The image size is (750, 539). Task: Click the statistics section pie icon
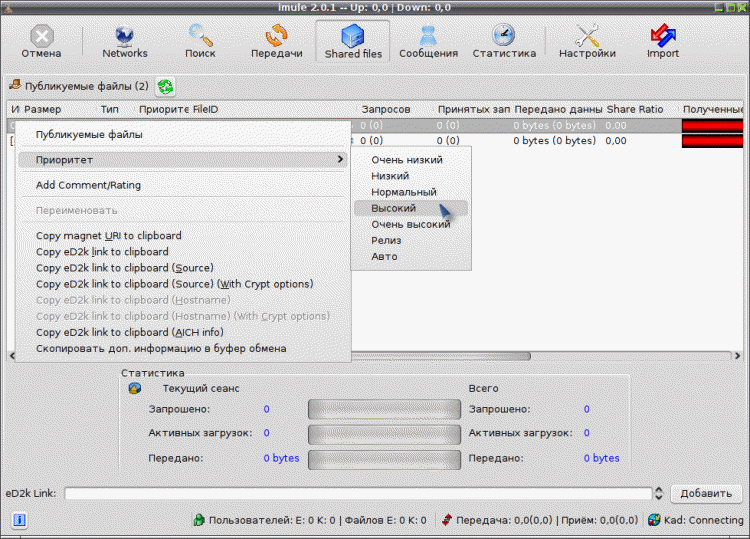pyautogui.click(x=135, y=388)
